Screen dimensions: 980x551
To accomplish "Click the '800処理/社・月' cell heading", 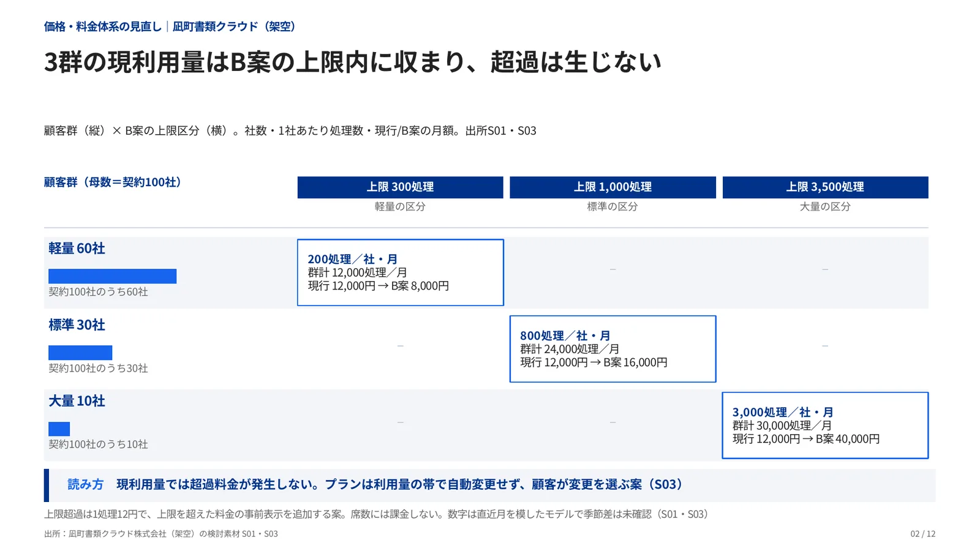I will [x=565, y=335].
